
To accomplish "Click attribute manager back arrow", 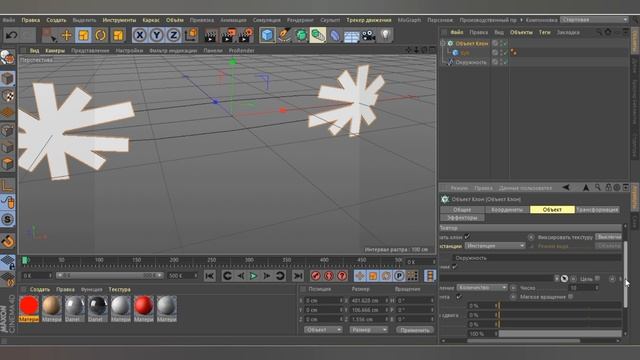I will 566,188.
